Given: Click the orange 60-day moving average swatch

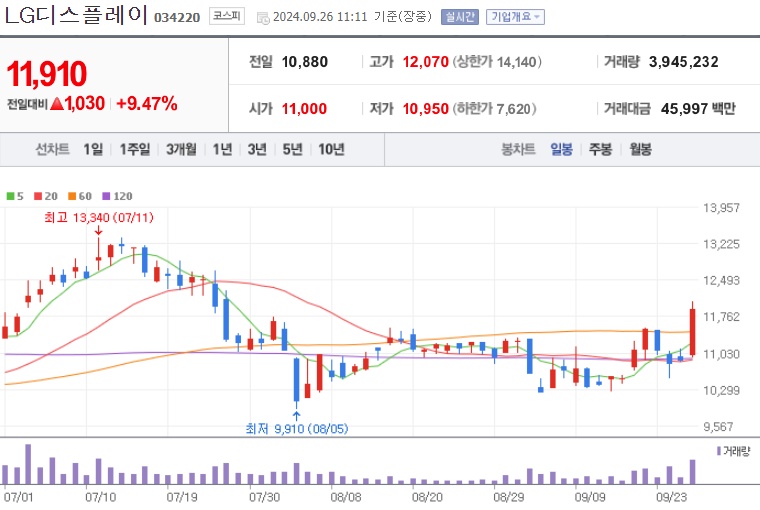Looking at the screenshot, I should click(72, 196).
